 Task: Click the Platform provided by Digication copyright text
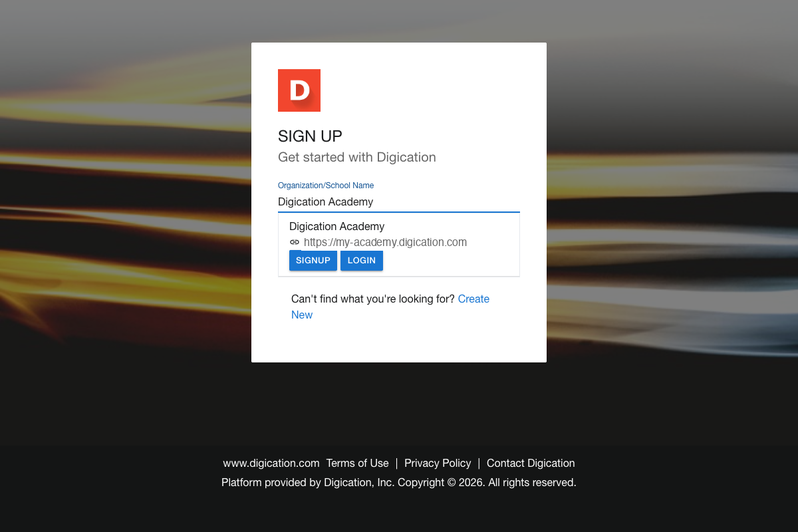398,483
